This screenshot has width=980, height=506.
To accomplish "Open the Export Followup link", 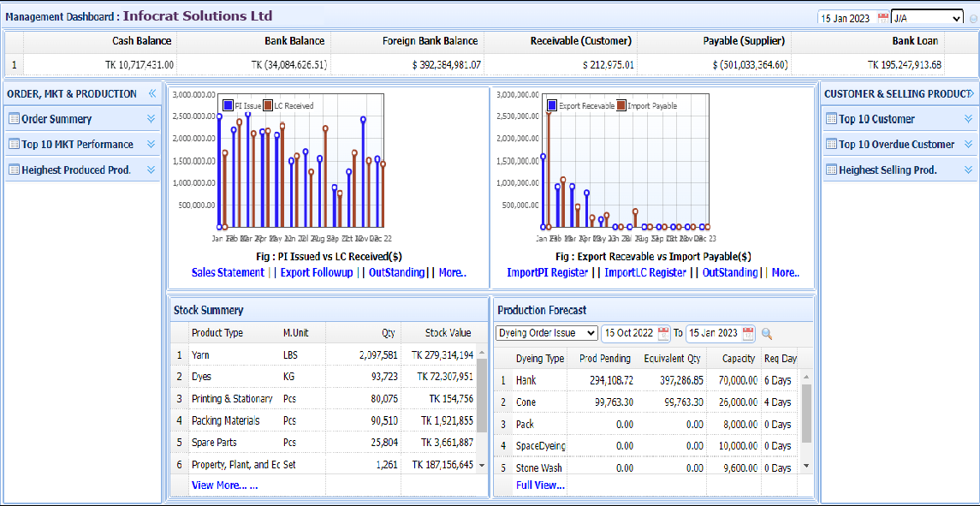I will point(317,272).
